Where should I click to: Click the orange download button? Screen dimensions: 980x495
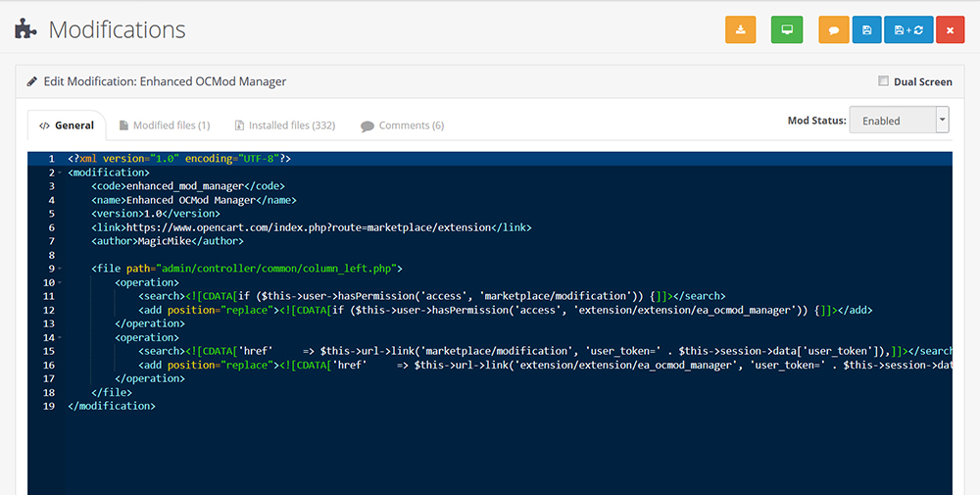coord(740,30)
